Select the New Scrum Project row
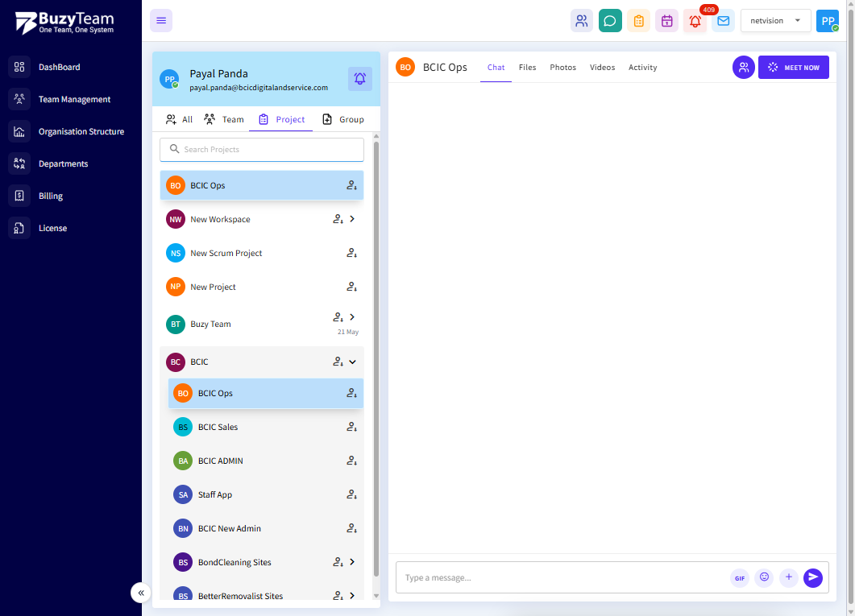 coord(262,253)
